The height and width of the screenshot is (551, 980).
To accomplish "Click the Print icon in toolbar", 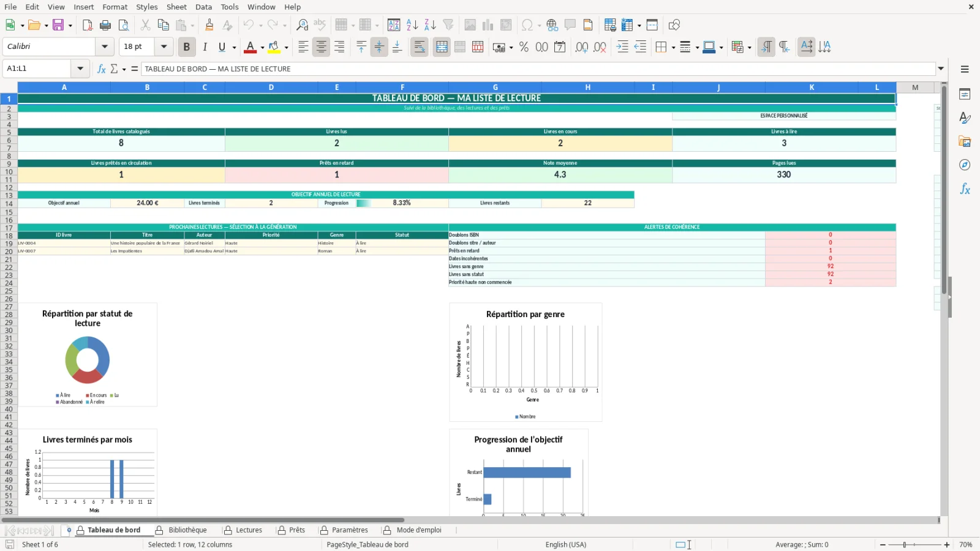I will [105, 25].
